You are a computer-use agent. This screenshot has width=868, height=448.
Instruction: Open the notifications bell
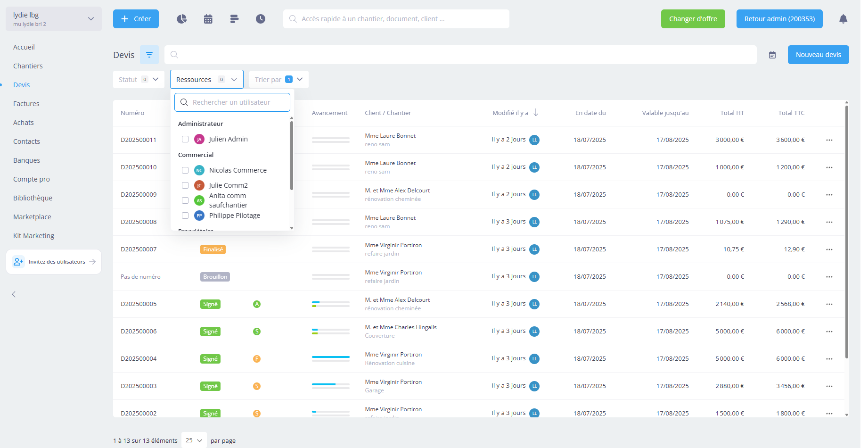(843, 19)
